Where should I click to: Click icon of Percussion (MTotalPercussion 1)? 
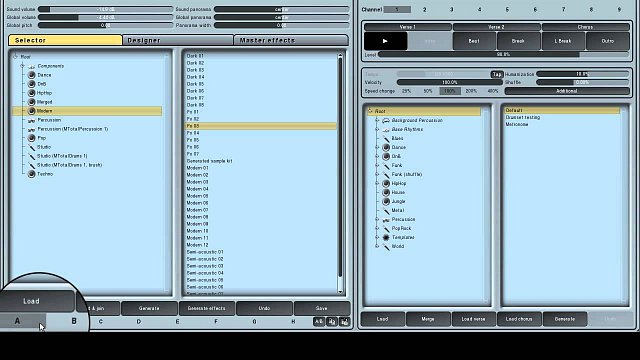[31, 129]
